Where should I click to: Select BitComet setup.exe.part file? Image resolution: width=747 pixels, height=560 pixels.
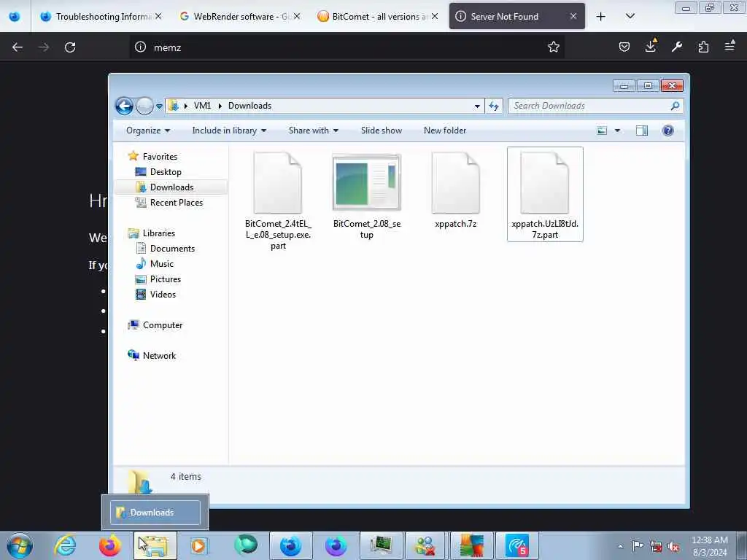pyautogui.click(x=278, y=201)
